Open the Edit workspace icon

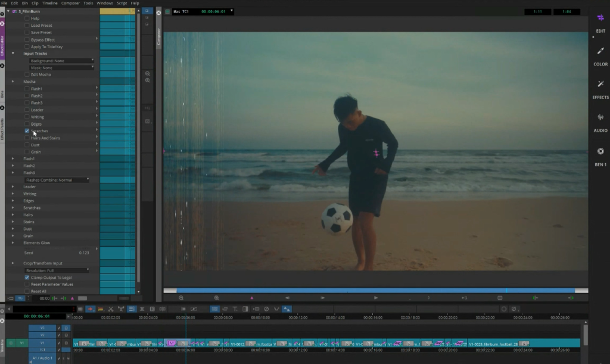point(600,18)
